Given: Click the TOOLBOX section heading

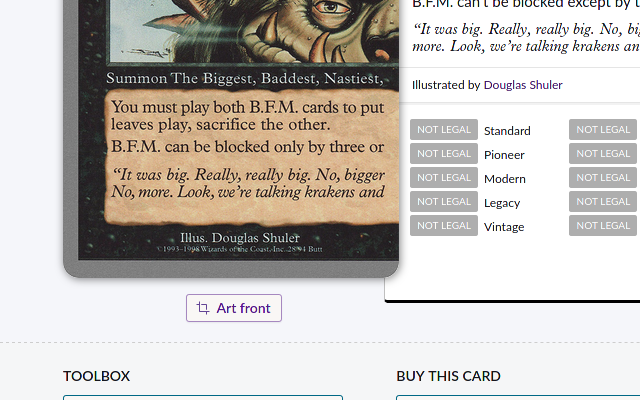Looking at the screenshot, I should click(96, 376).
